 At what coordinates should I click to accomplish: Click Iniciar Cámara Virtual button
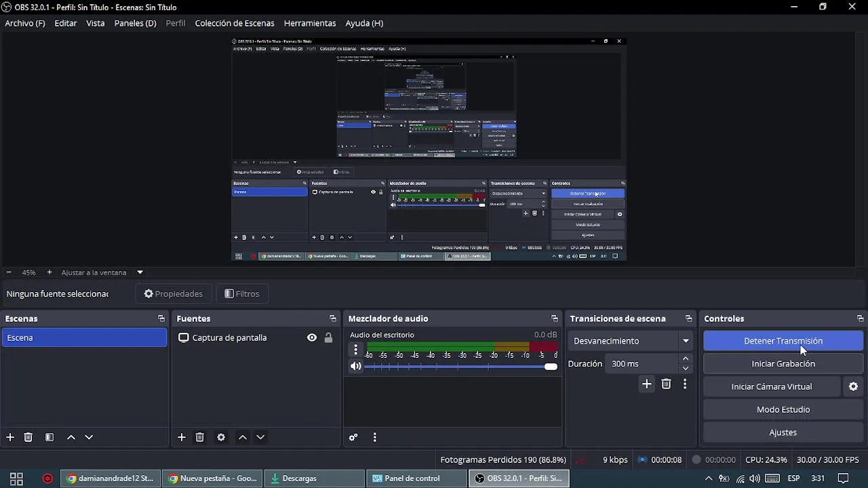772,386
